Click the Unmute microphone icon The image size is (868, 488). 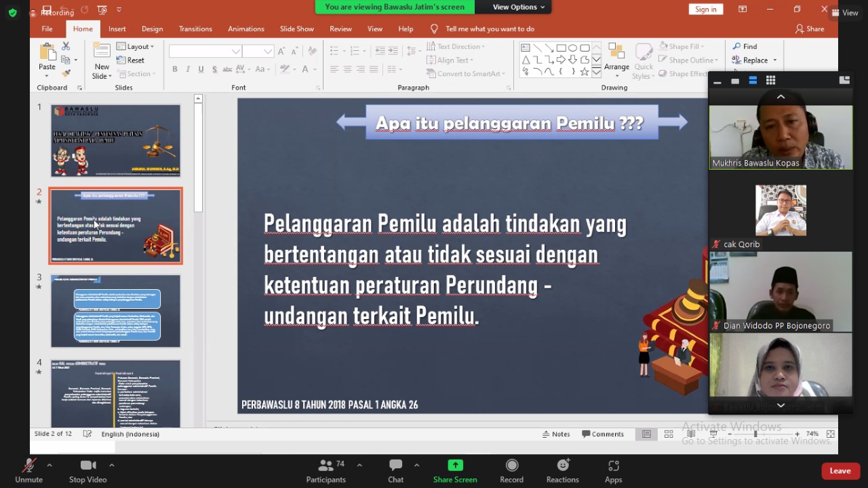[28, 466]
